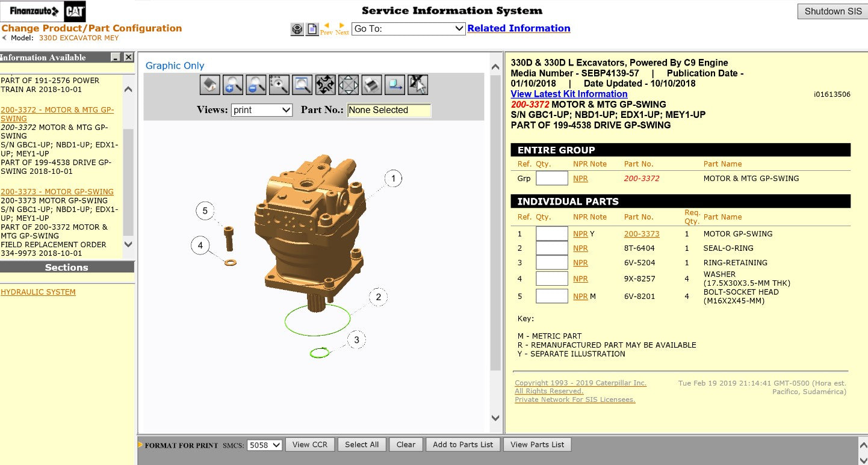Open the Go To dropdown
Image resolution: width=868 pixels, height=465 pixels.
pos(408,28)
